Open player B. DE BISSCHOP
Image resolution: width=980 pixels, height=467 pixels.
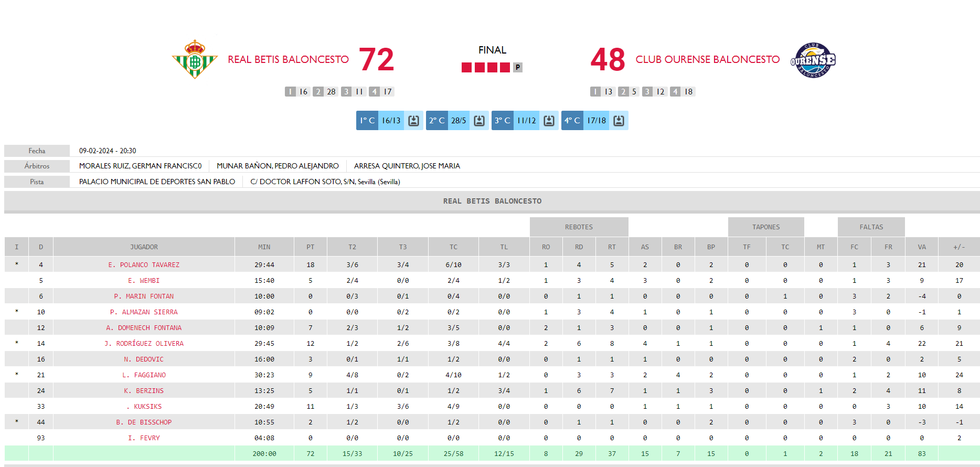pyautogui.click(x=144, y=422)
